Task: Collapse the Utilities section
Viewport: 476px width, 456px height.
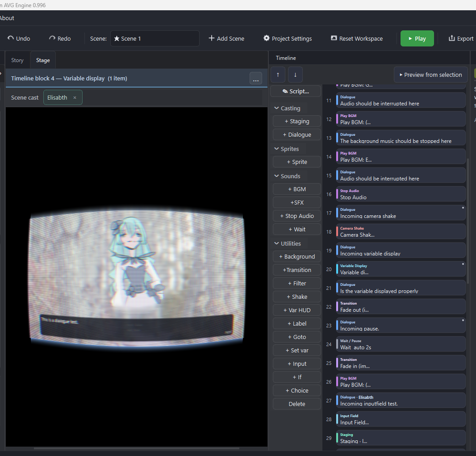Action: click(x=288, y=243)
